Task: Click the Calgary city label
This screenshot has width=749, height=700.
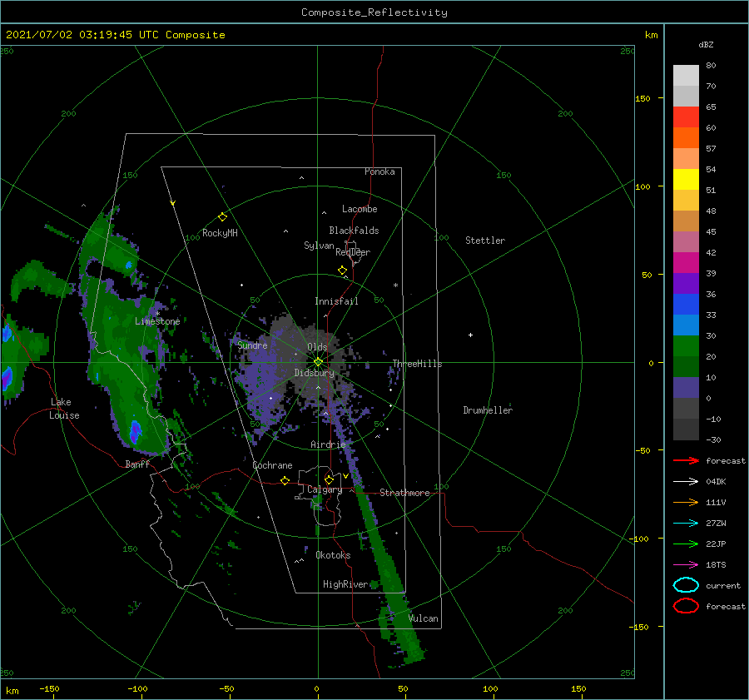Action: (x=325, y=489)
